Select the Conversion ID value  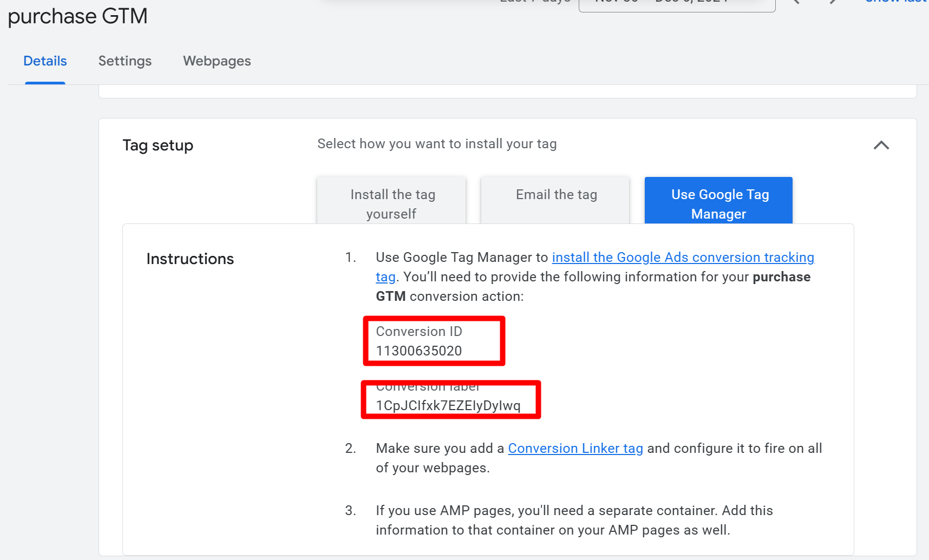tap(418, 351)
